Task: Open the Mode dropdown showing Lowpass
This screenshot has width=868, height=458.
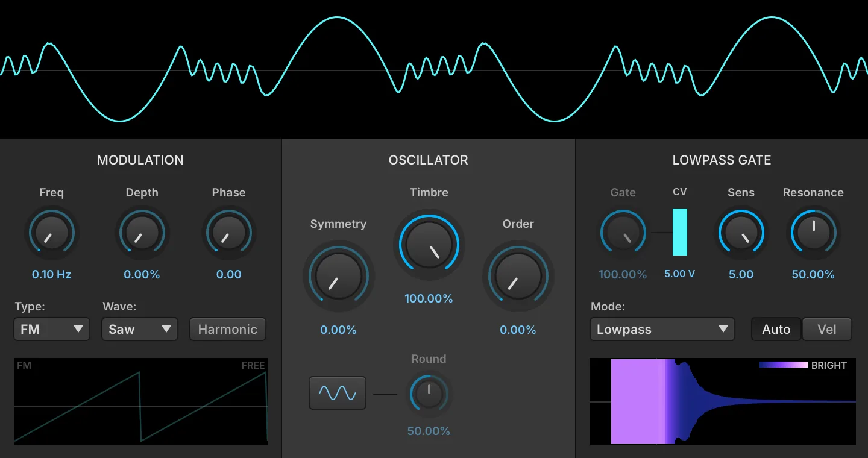Action: tap(662, 330)
